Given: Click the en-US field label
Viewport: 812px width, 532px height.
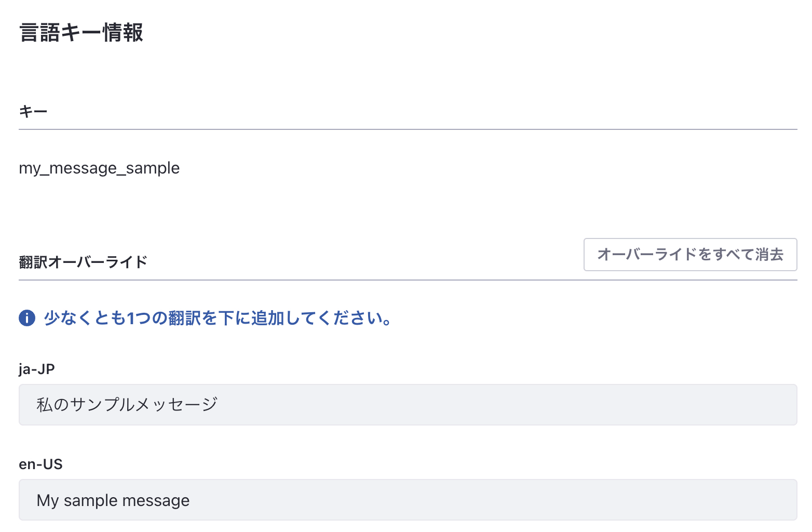Looking at the screenshot, I should 40,464.
